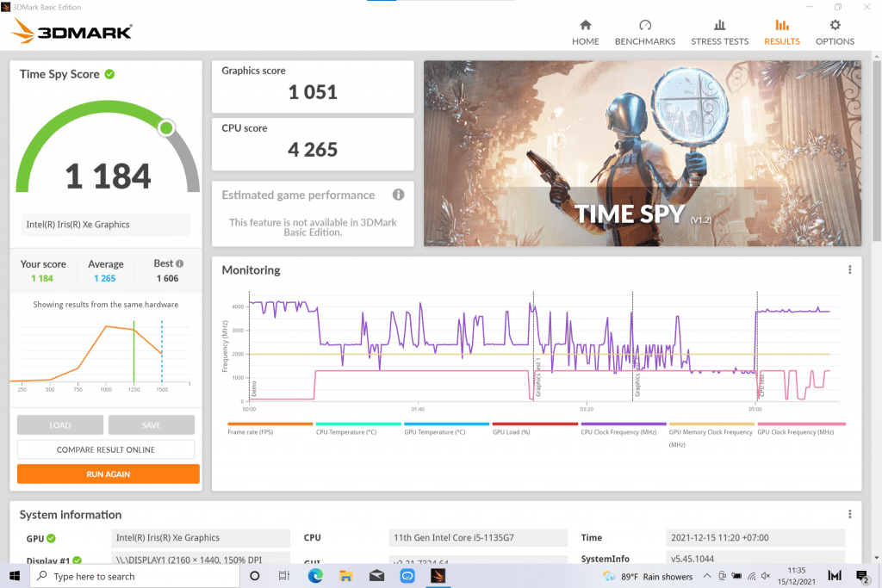Open Cortana circle icon on taskbar

coord(254,576)
